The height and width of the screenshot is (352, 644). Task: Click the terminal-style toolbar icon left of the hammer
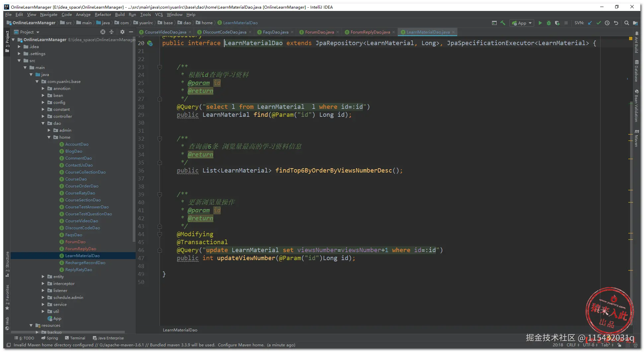[x=494, y=23]
